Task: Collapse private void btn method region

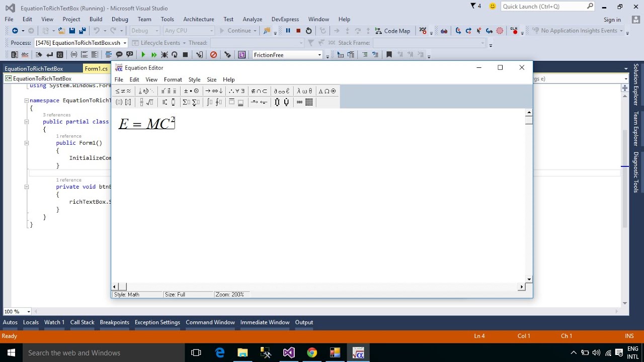Action: [26, 187]
